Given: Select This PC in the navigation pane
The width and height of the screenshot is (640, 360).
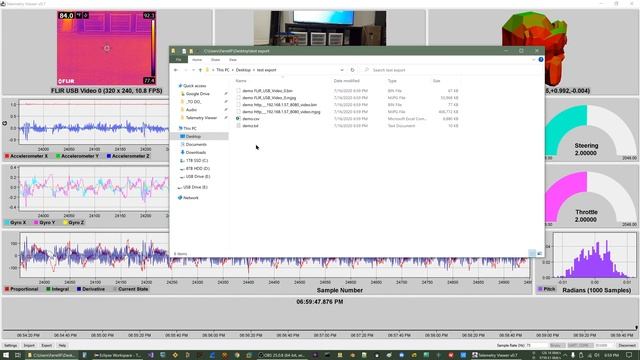Looking at the screenshot, I should 190,128.
